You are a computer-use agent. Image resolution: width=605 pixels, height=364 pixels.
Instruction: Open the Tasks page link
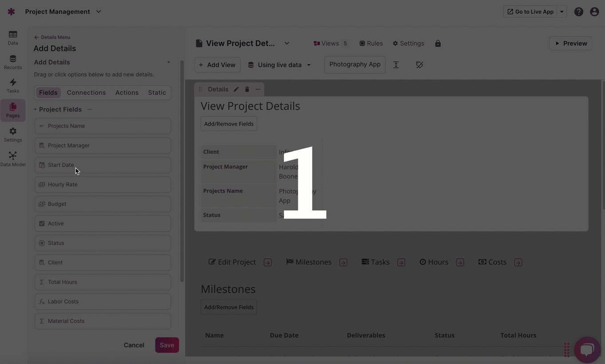click(376, 262)
